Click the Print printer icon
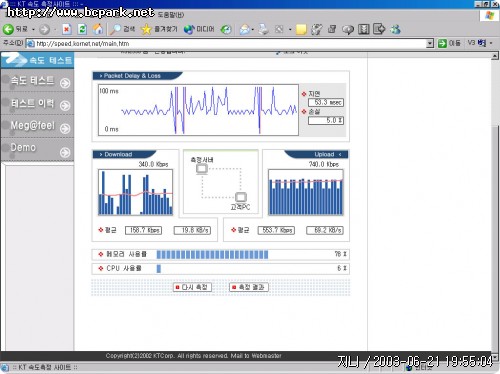Viewport: 500px width, 374px height. [263, 29]
